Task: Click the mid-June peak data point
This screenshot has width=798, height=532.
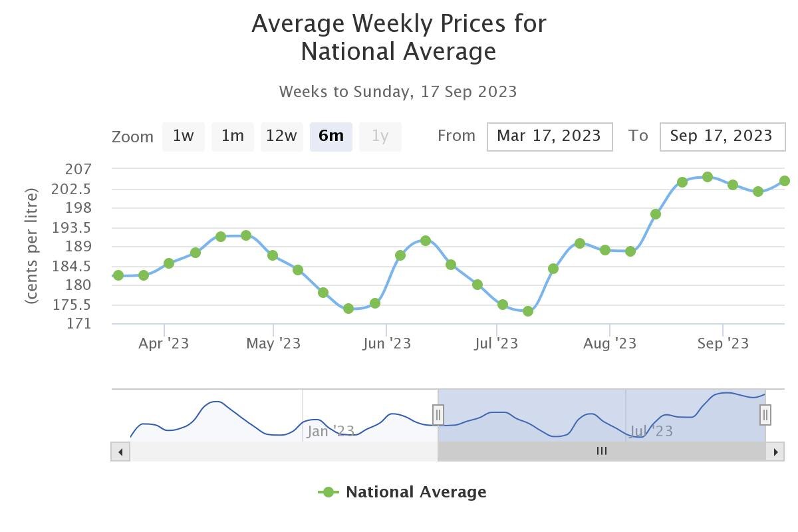Action: point(426,241)
